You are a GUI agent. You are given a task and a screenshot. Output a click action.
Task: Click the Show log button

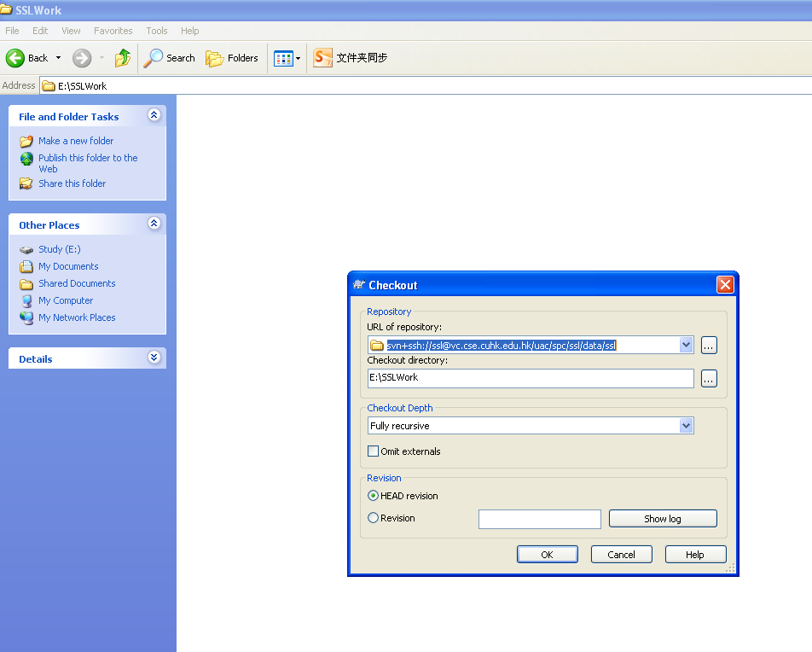pos(663,519)
